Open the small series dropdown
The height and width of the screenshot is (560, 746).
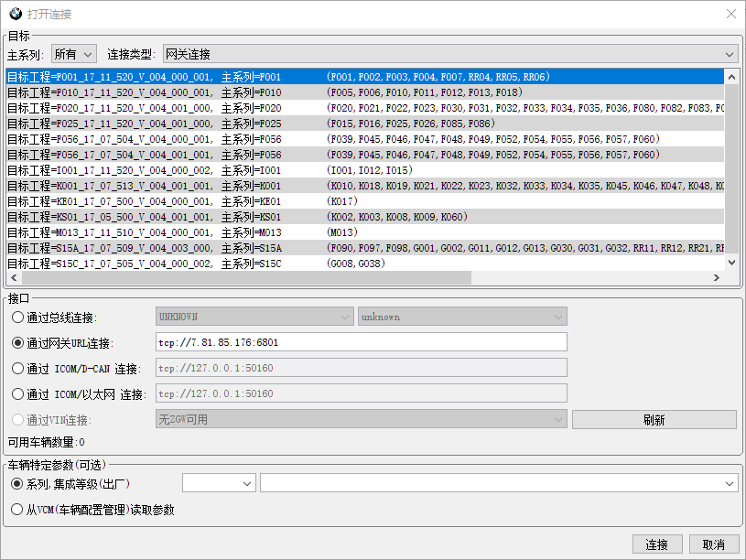pyautogui.click(x=219, y=483)
